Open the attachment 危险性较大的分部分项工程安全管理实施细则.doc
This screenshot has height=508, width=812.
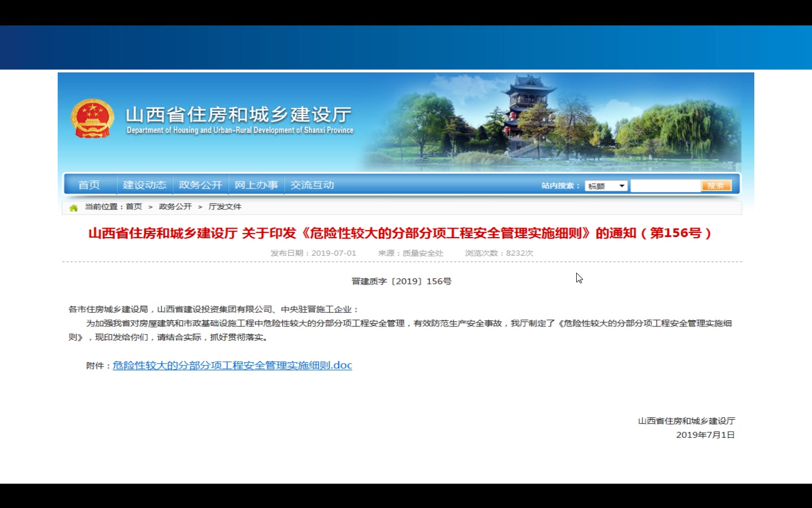click(x=232, y=365)
